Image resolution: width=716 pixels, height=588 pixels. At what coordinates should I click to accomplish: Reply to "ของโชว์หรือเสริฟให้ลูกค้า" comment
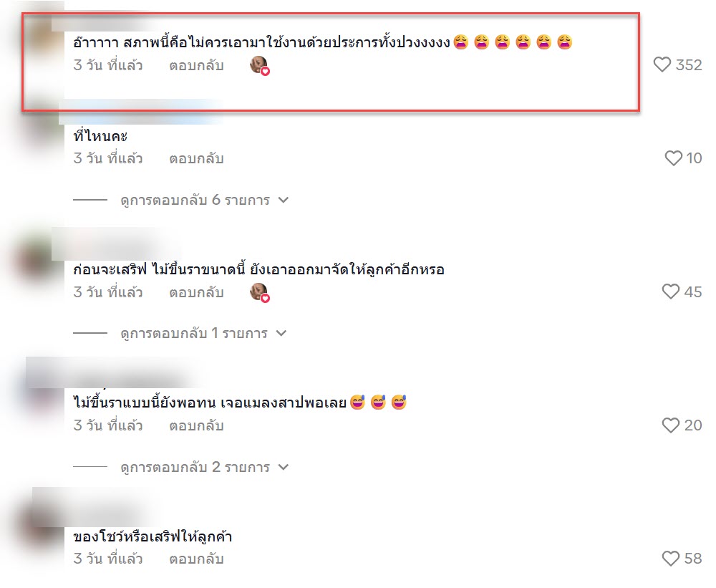click(x=196, y=559)
